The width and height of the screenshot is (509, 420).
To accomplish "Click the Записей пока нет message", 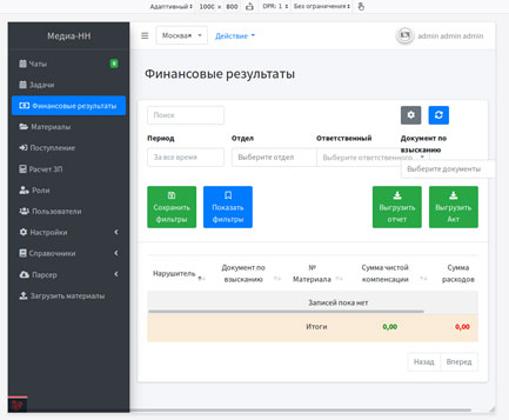I will tap(338, 303).
